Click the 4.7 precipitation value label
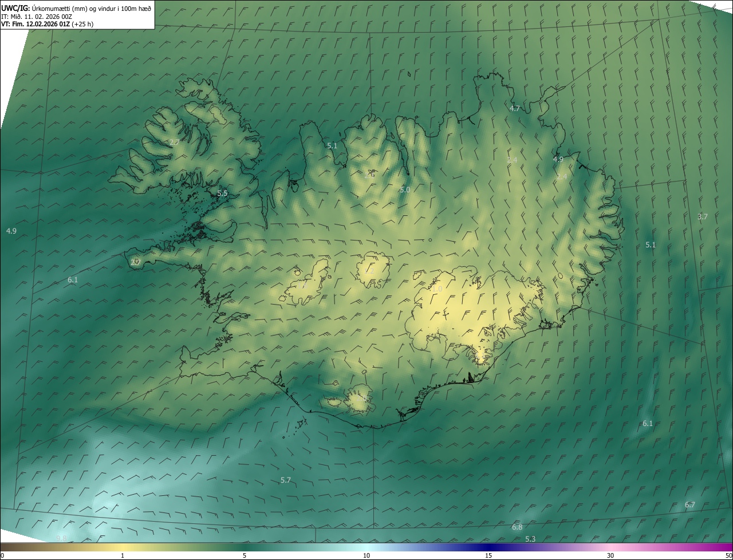This screenshot has width=733, height=560. [515, 108]
